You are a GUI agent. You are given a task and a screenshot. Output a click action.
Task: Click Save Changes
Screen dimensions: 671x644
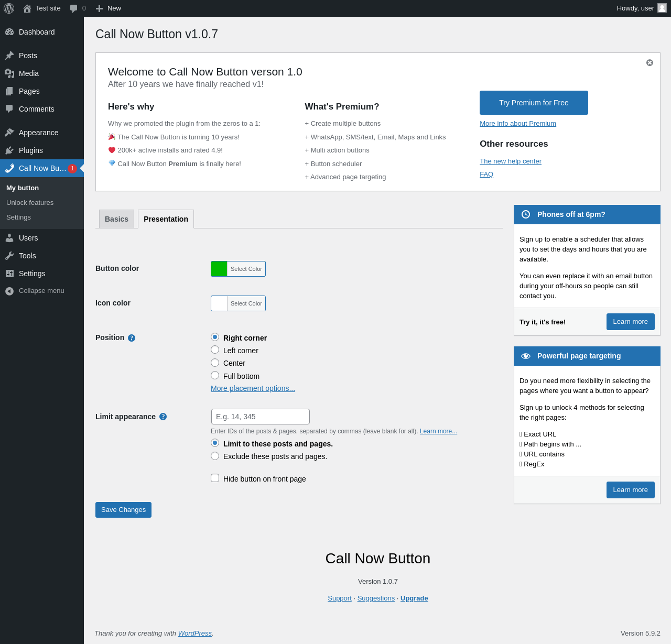click(x=123, y=510)
